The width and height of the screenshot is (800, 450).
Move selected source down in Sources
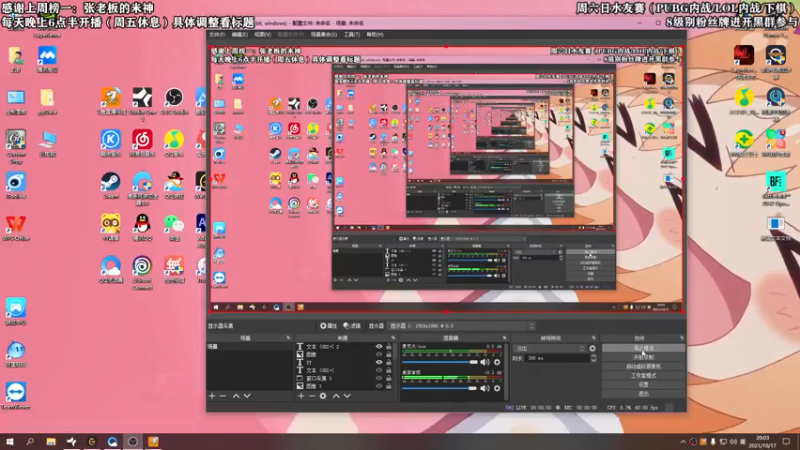(347, 396)
